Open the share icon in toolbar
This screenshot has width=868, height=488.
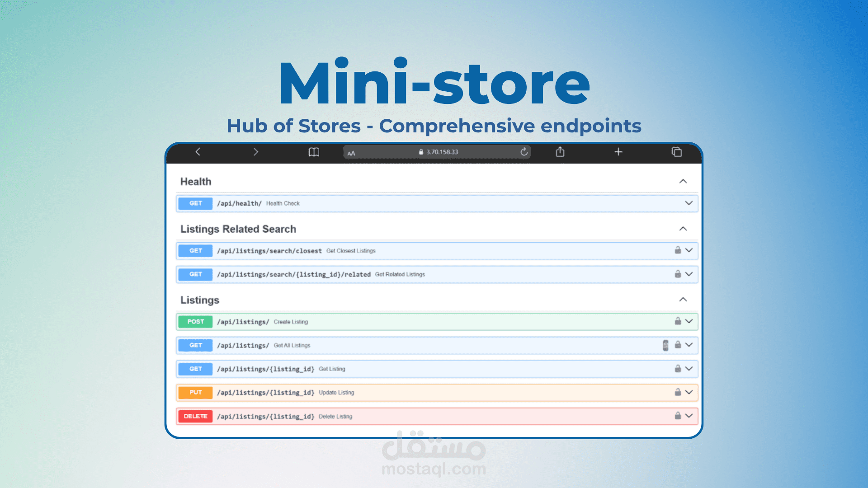coord(560,152)
